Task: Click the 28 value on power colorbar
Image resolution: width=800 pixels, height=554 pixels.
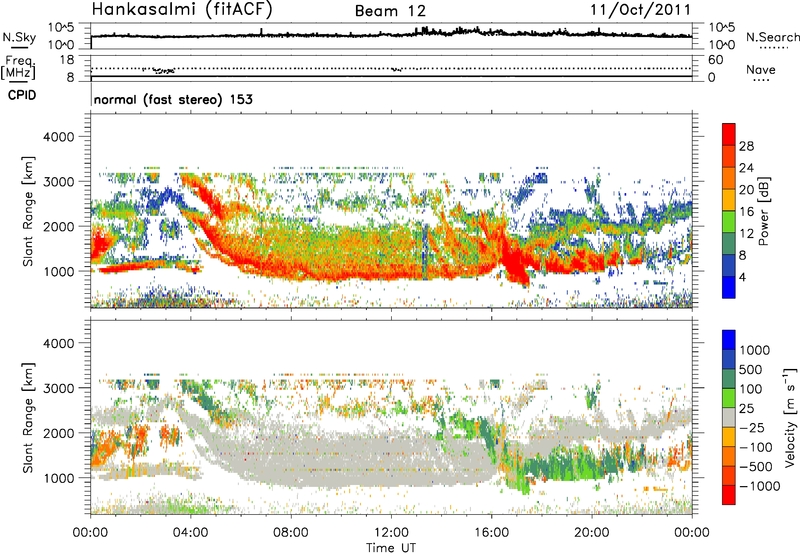Action: tap(746, 146)
